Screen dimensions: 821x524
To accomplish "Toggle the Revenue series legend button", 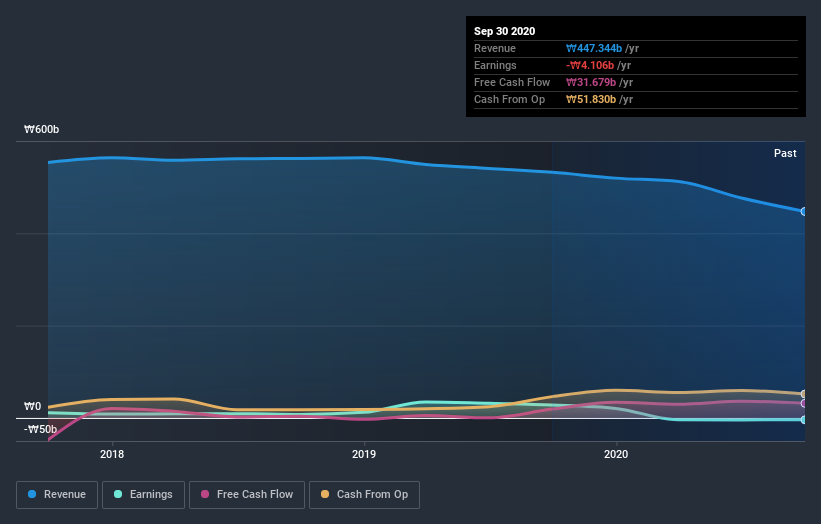I will tap(57, 495).
